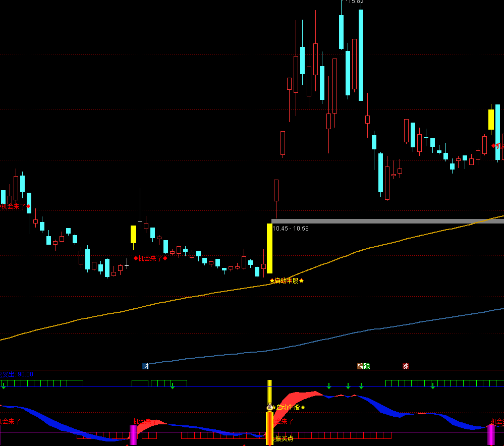504x446 pixels.
Task: Click the gray horizontal gap price band
Action: tap(383, 221)
